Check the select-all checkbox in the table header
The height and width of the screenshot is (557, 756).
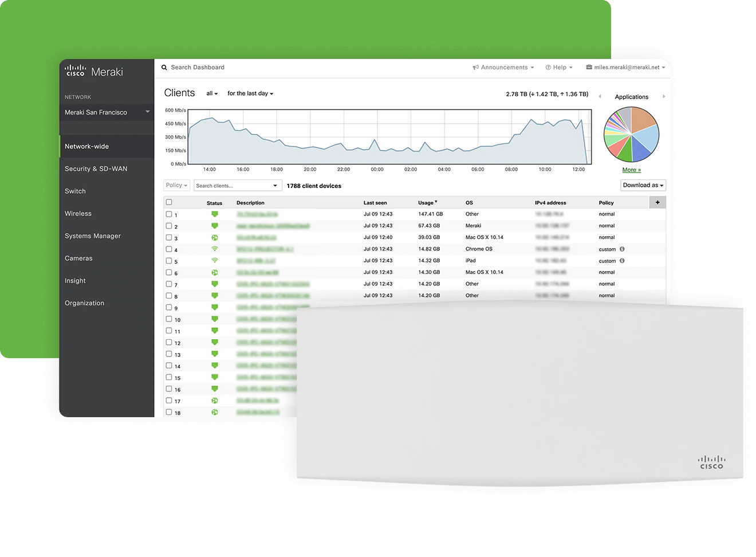point(168,202)
